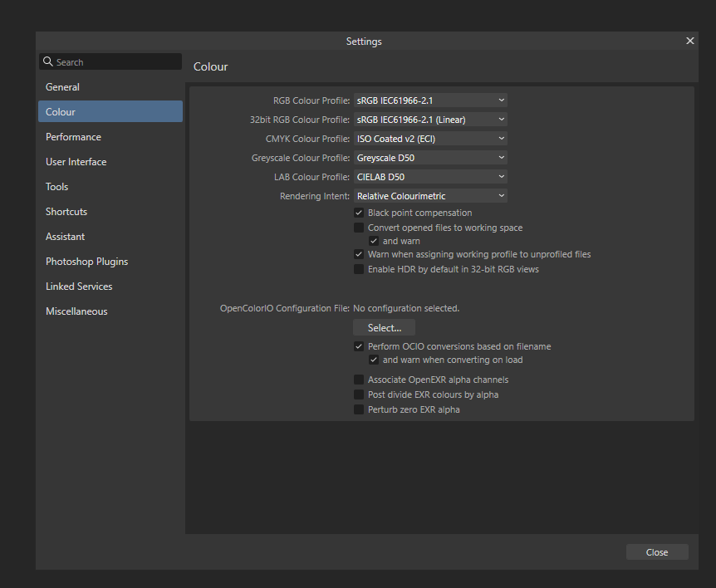Open Linked Services settings
The width and height of the screenshot is (716, 588).
(x=110, y=287)
